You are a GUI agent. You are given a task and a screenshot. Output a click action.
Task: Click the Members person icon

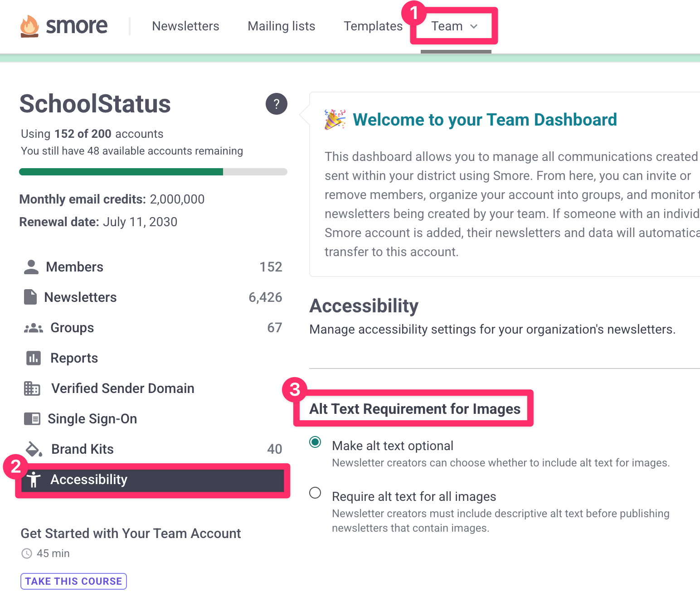(31, 267)
